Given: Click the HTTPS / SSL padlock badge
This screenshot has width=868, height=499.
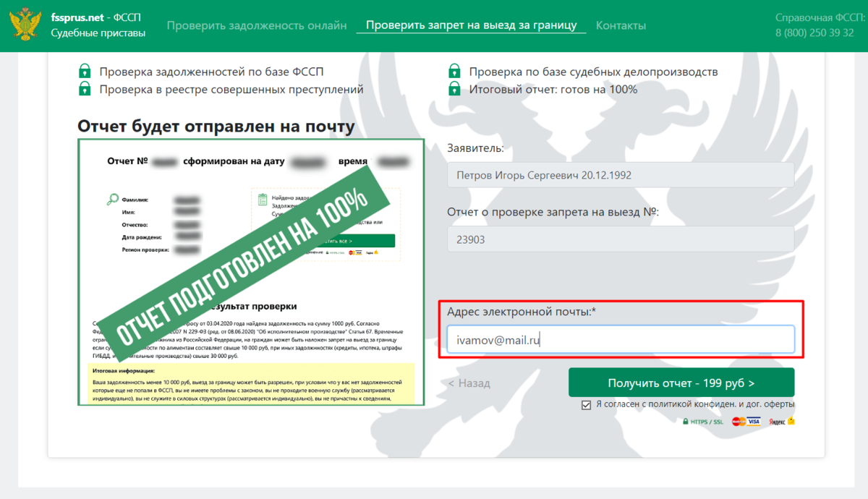Looking at the screenshot, I should (702, 422).
